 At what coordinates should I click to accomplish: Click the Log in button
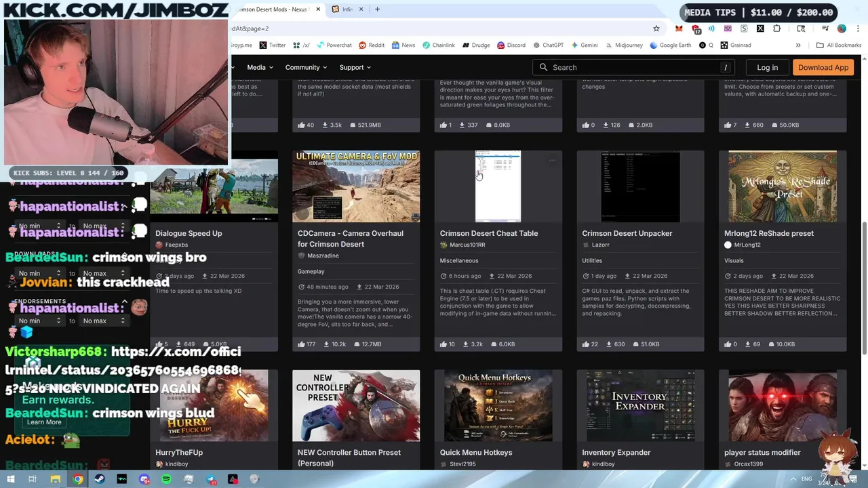(x=767, y=67)
